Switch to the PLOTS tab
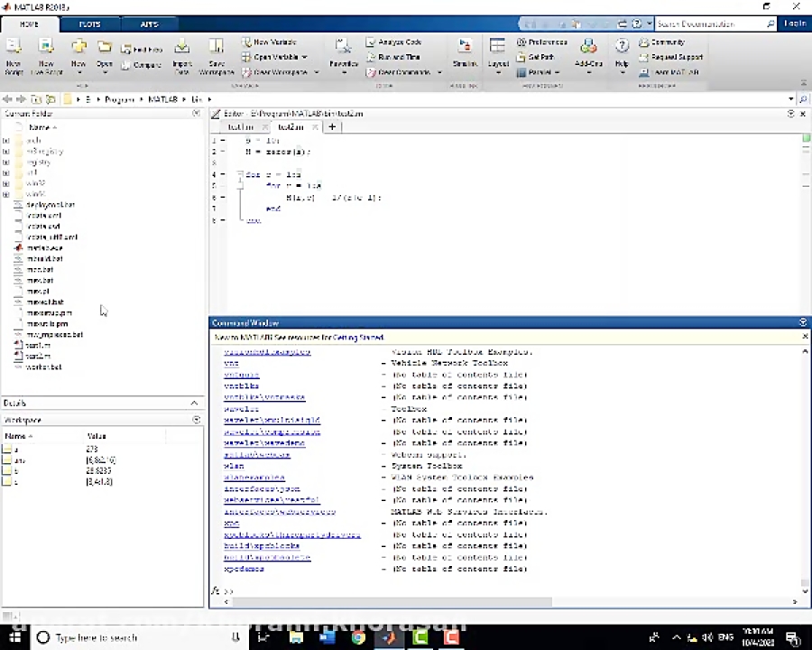812x650 pixels. pos(88,24)
